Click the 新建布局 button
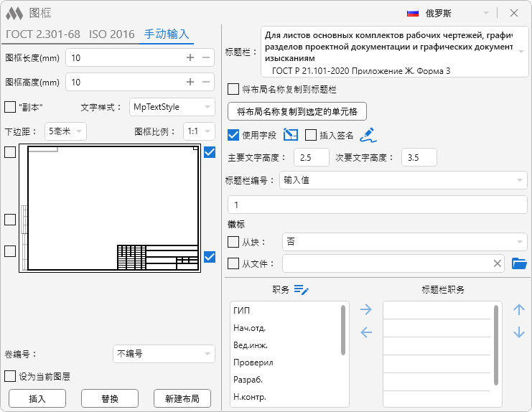Viewport: 532px width, 412px height. [x=182, y=398]
